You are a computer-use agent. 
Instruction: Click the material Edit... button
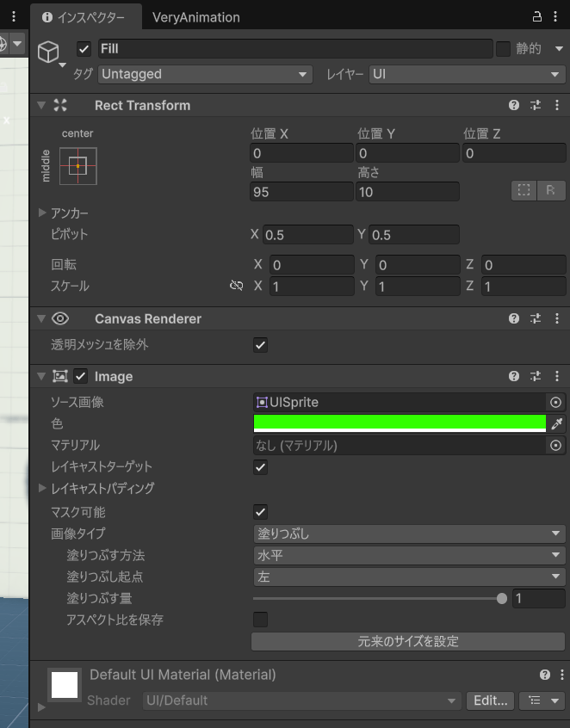pyautogui.click(x=490, y=700)
